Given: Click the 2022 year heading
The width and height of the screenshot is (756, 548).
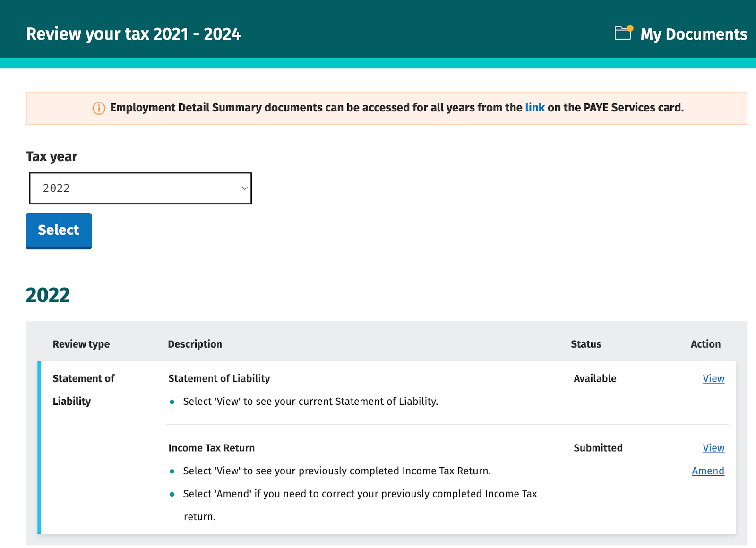Looking at the screenshot, I should click(x=48, y=295).
